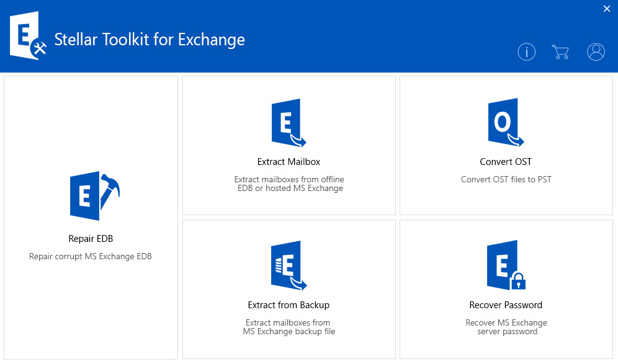
Task: Click the "Stellar Toolkit for Exchange" title text
Action: click(x=150, y=40)
